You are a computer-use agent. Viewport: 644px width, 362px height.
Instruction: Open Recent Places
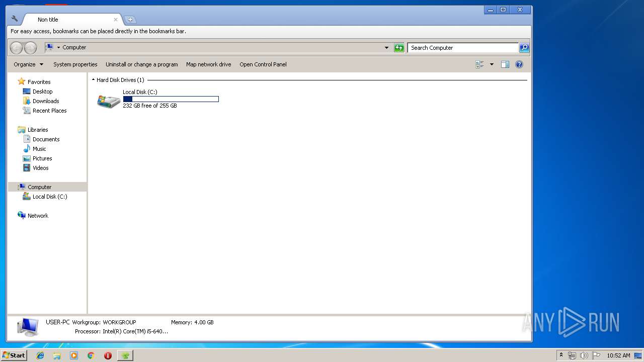(x=49, y=111)
